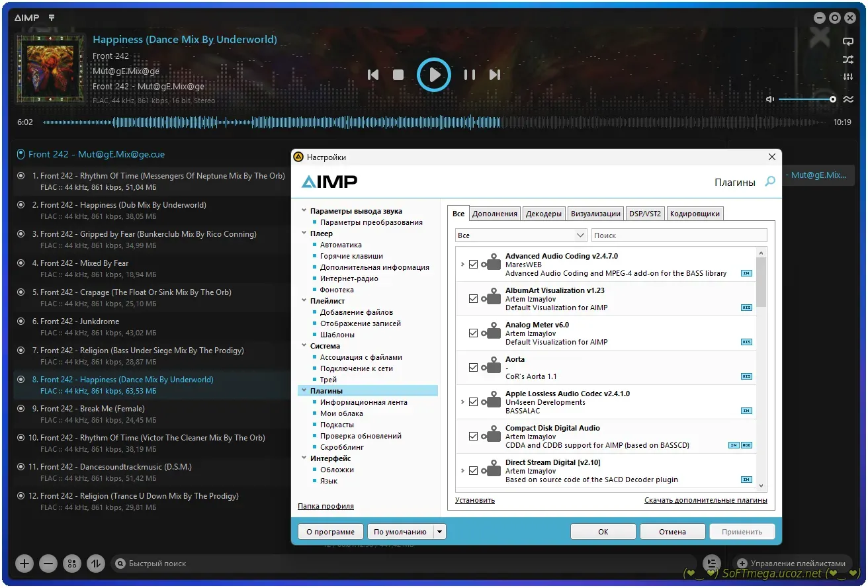Toggle the Aorta plugin checkbox
This screenshot has height=588, width=868.
(x=473, y=368)
